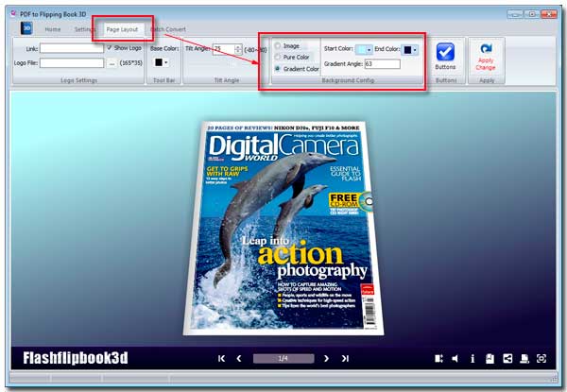Screen dimensions: 567x392
Task: Open the Start Color dropdown
Action: [364, 49]
